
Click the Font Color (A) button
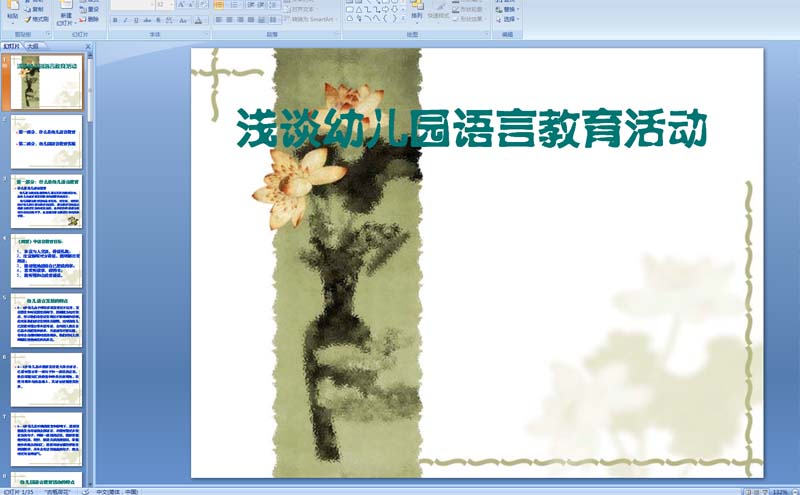point(198,20)
